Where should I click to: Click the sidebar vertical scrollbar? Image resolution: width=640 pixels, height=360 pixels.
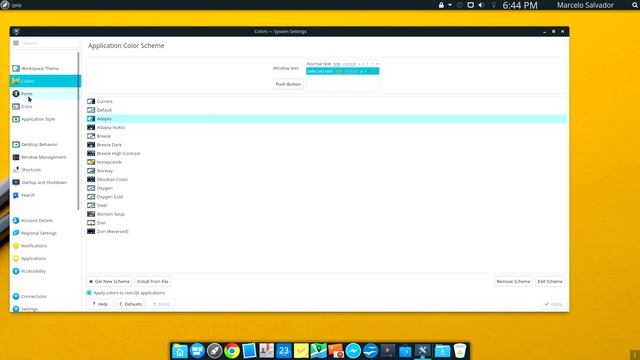(78, 131)
